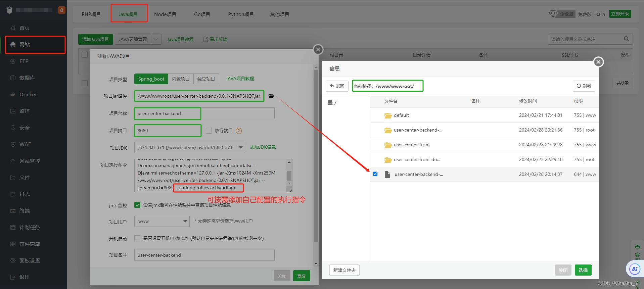
Task: Click the root drive icon in file tree
Action: 330,102
